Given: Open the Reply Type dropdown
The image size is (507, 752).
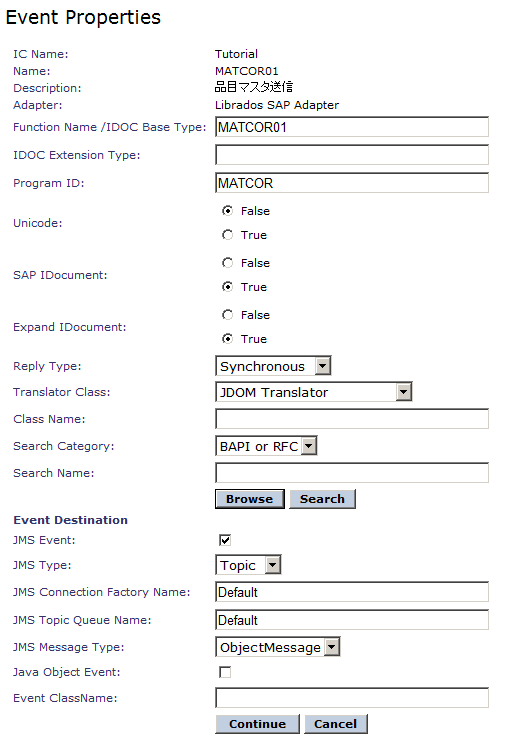Looking at the screenshot, I should tap(273, 366).
